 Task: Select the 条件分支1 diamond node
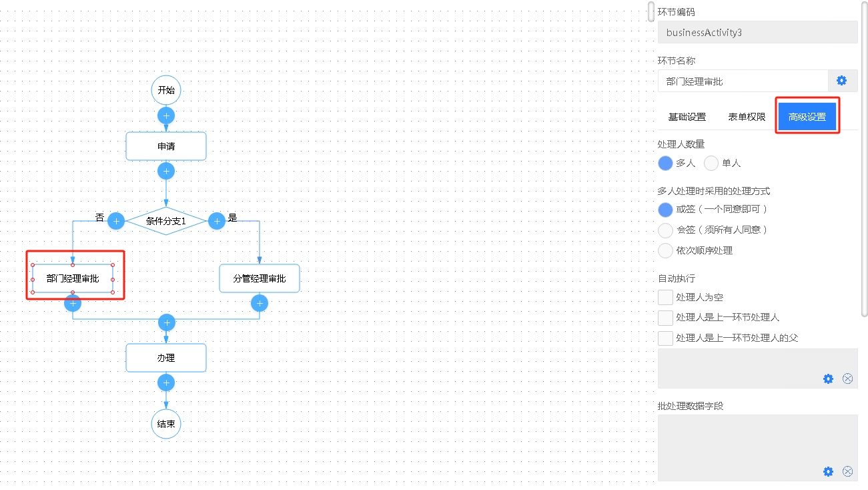(x=166, y=220)
